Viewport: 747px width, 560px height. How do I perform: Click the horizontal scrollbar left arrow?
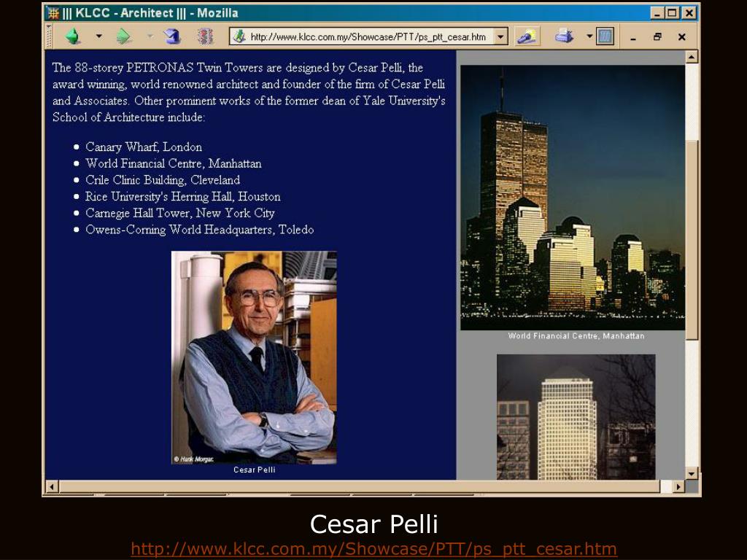click(52, 486)
